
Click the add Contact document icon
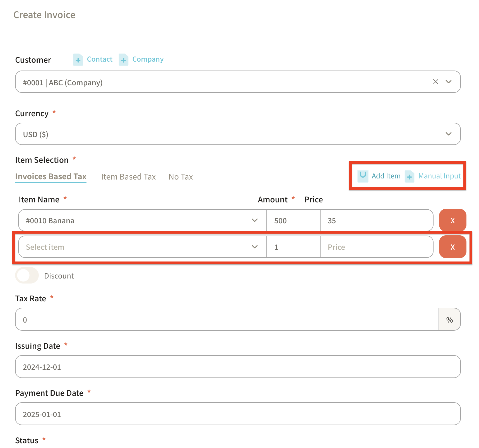(78, 60)
